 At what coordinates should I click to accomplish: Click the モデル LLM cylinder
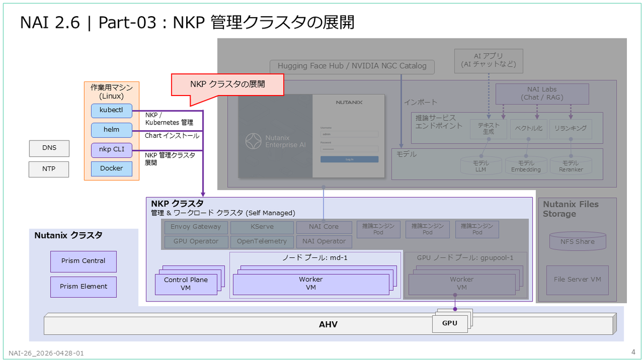coord(480,165)
